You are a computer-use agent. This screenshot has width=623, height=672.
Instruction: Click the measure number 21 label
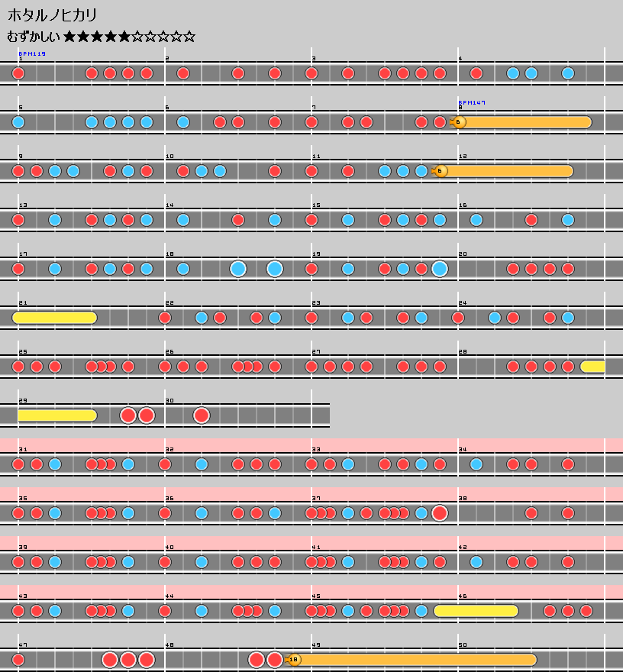[x=23, y=302]
